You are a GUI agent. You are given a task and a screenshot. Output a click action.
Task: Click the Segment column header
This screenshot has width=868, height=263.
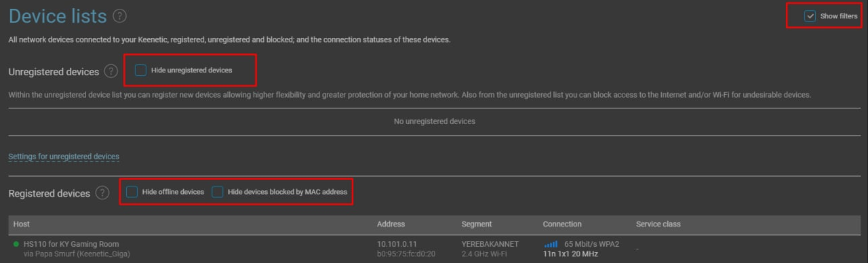tap(477, 224)
